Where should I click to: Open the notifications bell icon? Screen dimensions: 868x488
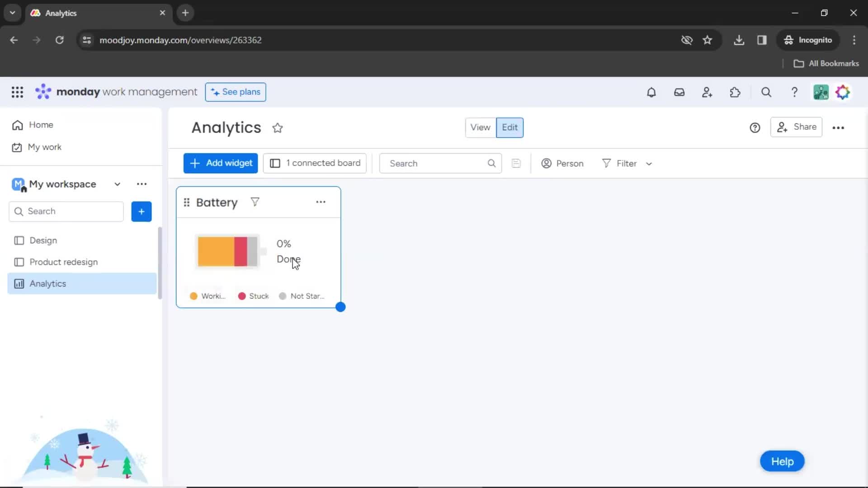[651, 92]
